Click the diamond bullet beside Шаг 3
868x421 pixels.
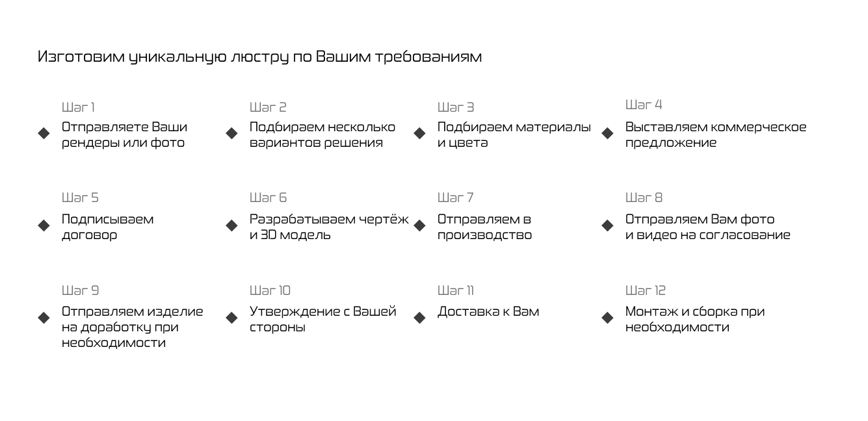point(419,133)
